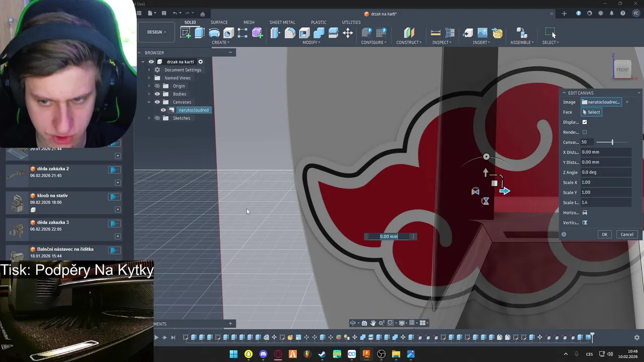Toggle Display Through checkbox
Image resolution: width=644 pixels, height=362 pixels.
coord(585,122)
